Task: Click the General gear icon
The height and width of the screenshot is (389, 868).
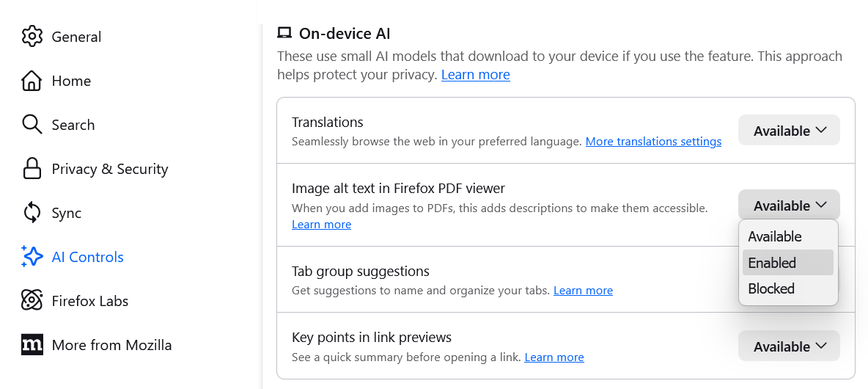Action: (32, 37)
